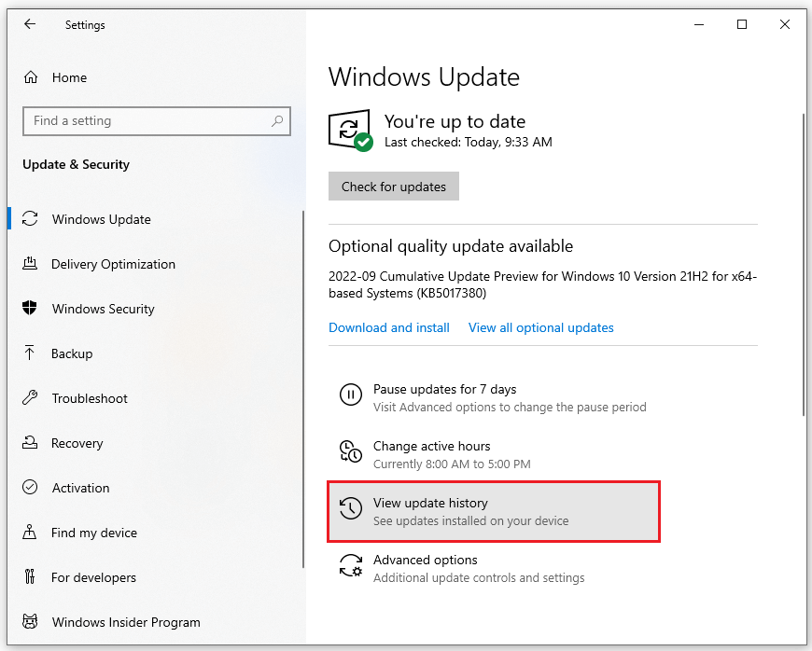
Task: Navigate back with the arrow button
Action: coord(30,24)
